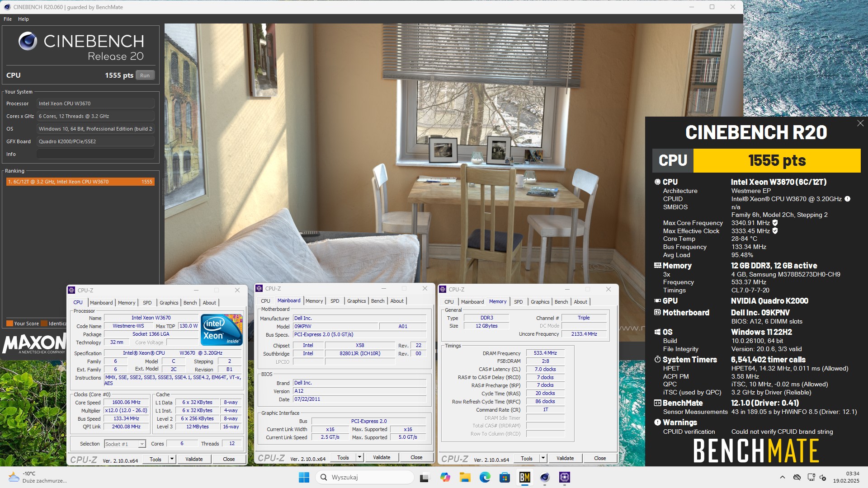The width and height of the screenshot is (868, 488).
Task: Open the Memory tab in Mainboard CPU-Z window
Action: click(314, 301)
